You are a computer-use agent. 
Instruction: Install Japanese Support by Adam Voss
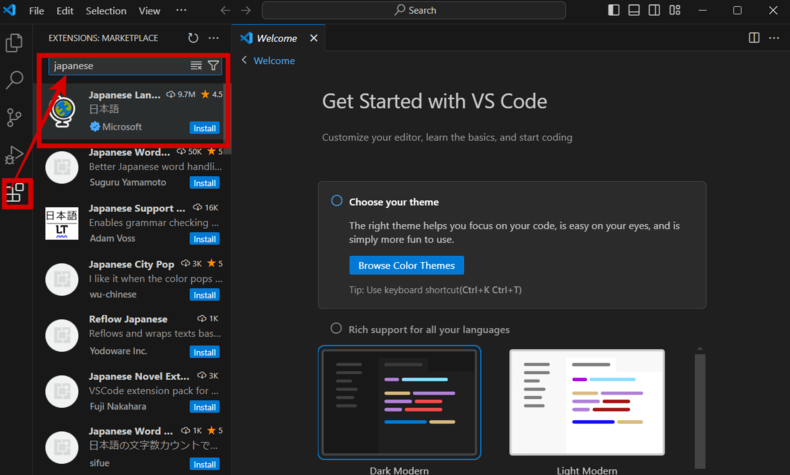point(205,239)
